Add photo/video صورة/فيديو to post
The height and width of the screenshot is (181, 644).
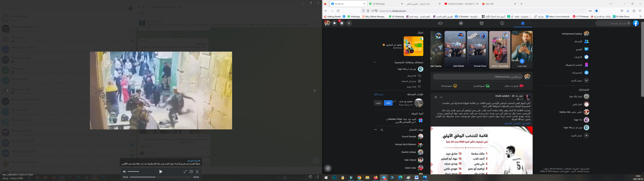(x=481, y=86)
